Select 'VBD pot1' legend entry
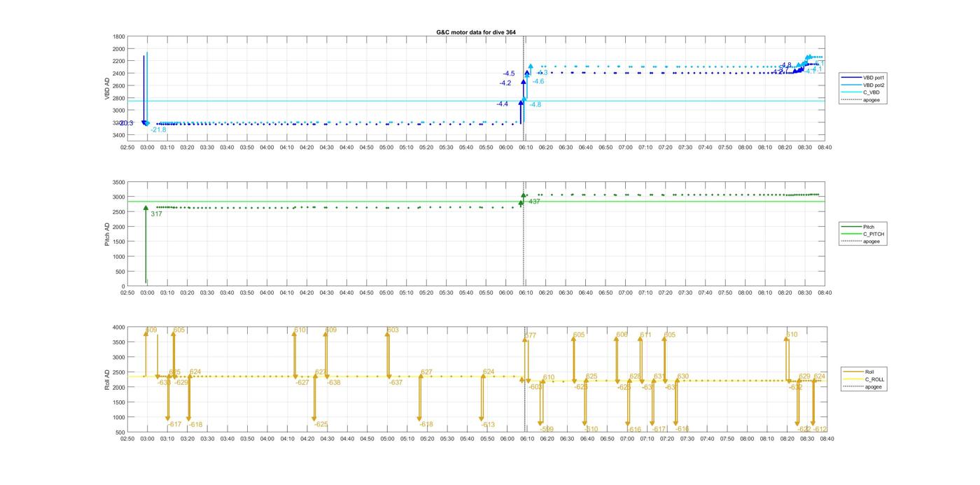Image resolution: width=980 pixels, height=485 pixels. pos(863,78)
